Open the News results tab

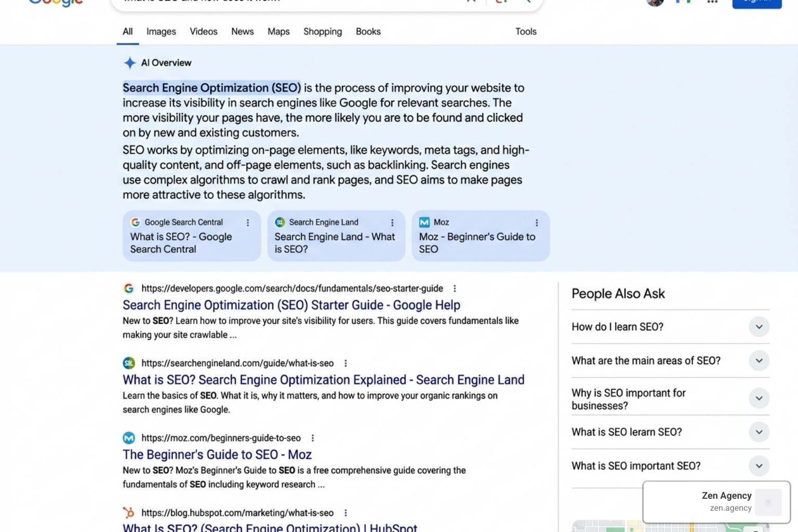coord(243,32)
